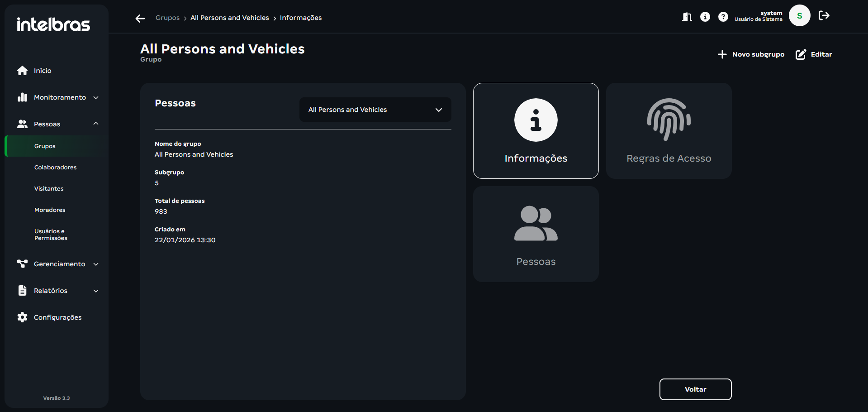Click the door icon in top bar
The width and height of the screenshot is (868, 412).
click(x=687, y=17)
